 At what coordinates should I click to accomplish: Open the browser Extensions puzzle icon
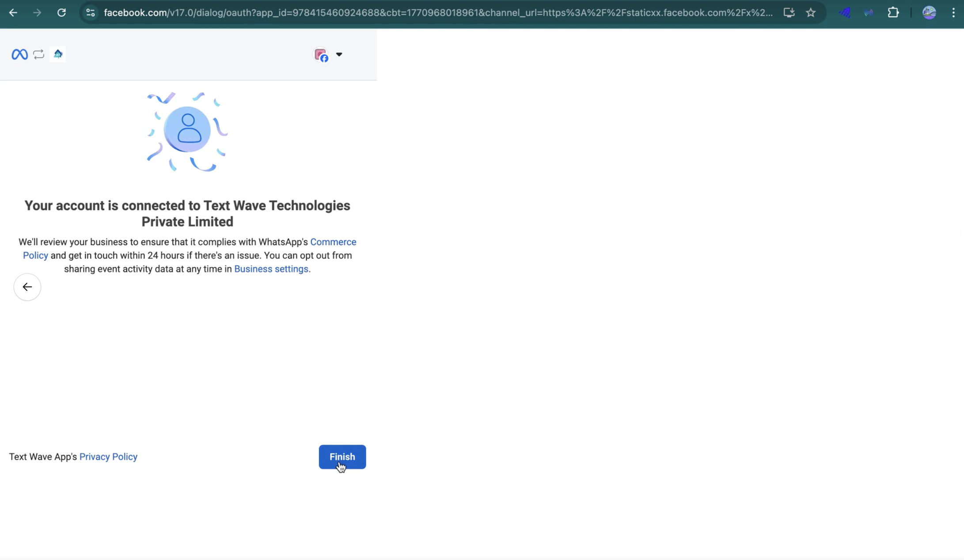(893, 13)
